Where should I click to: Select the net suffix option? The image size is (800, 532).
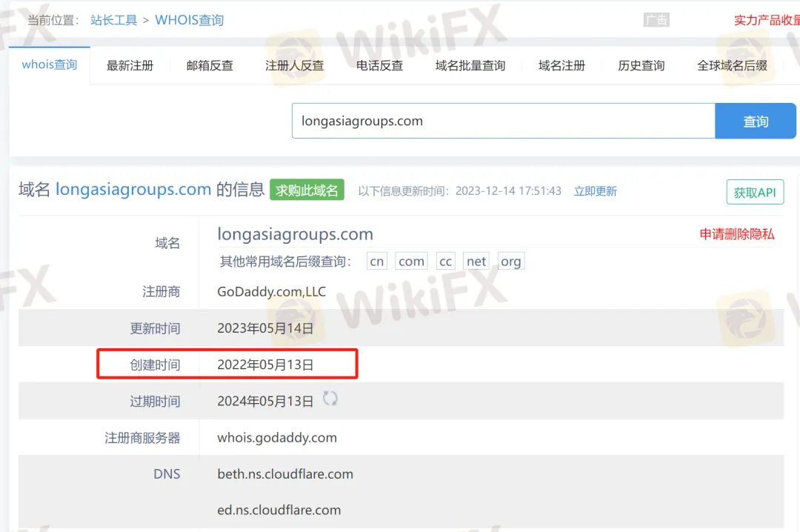coord(476,262)
